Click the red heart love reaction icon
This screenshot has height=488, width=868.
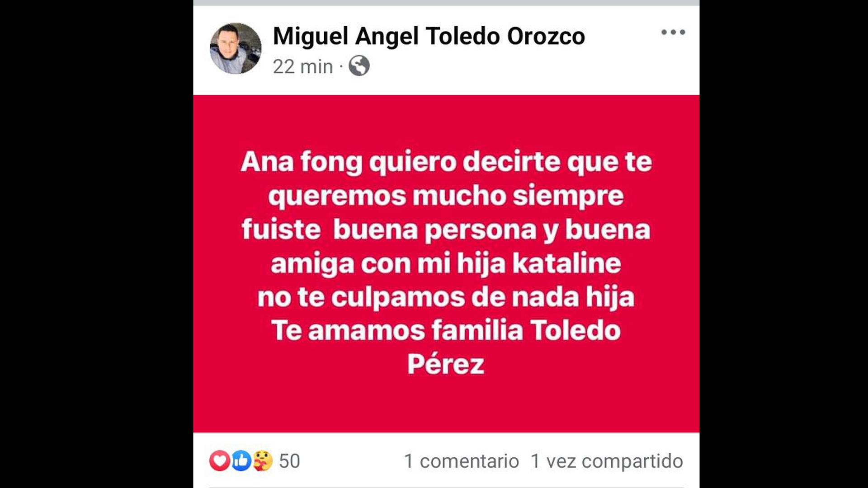[220, 461]
